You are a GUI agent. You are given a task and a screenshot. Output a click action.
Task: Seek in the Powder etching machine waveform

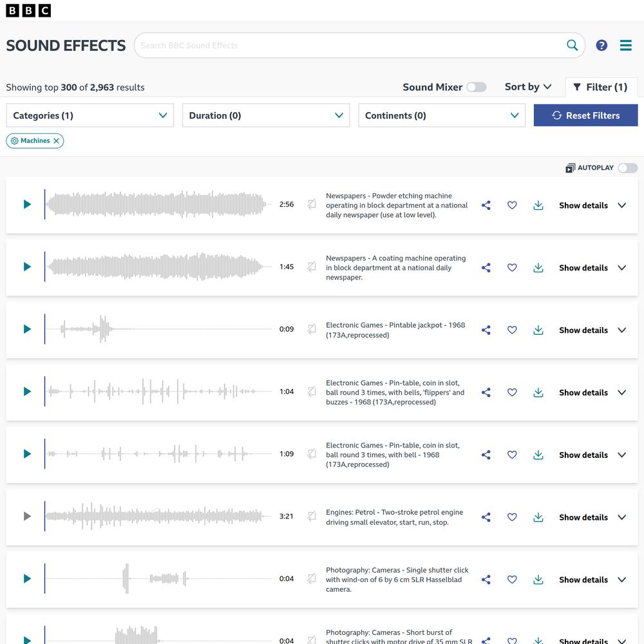point(158,204)
